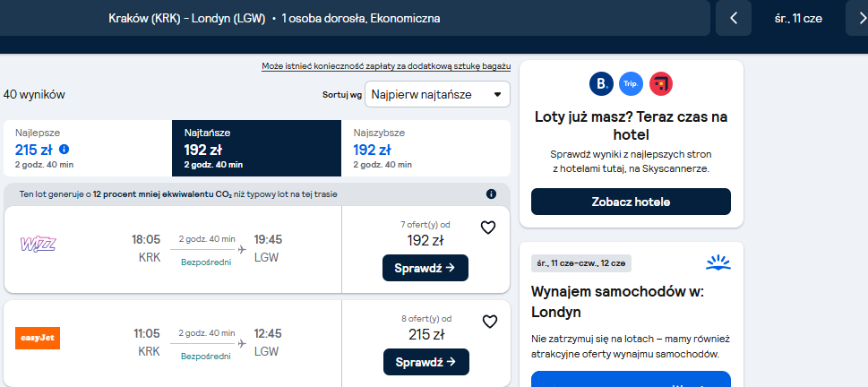Click the Booking.com logo icon

601,84
